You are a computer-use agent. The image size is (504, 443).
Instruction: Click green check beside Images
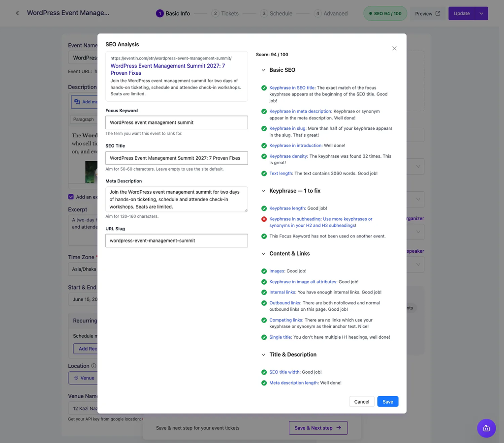pos(264,271)
